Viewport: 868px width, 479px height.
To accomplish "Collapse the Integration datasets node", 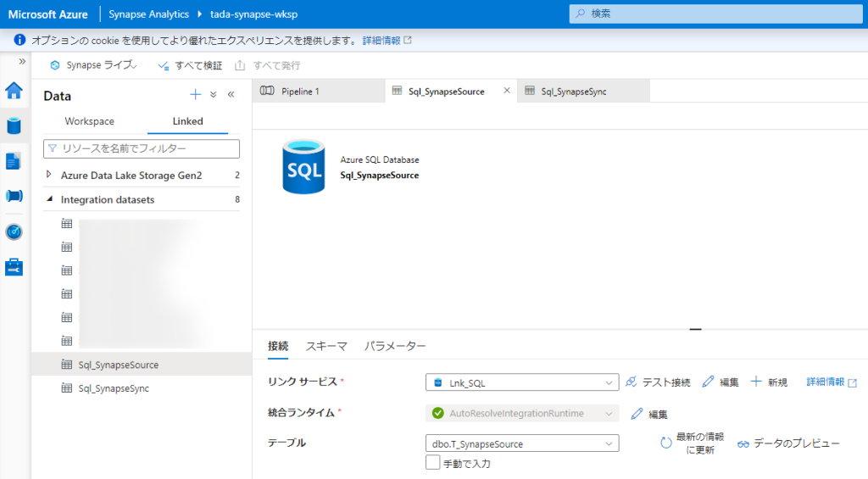I will [49, 199].
